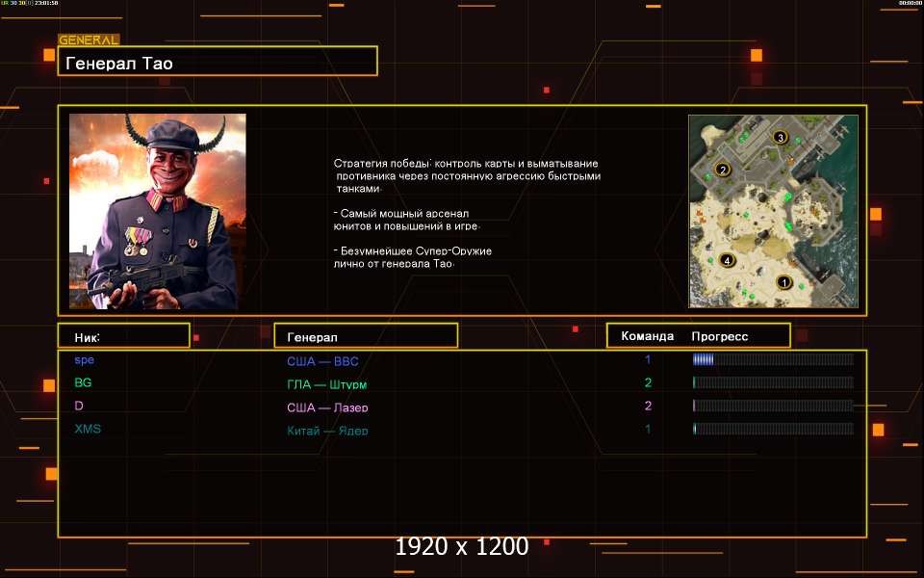
Task: Click team number 1 for player XMS
Action: coord(648,429)
